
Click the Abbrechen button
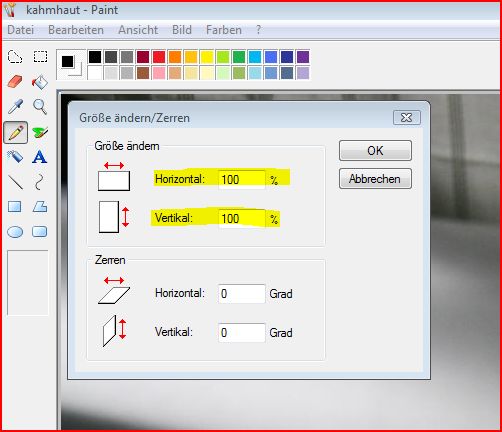(x=375, y=179)
